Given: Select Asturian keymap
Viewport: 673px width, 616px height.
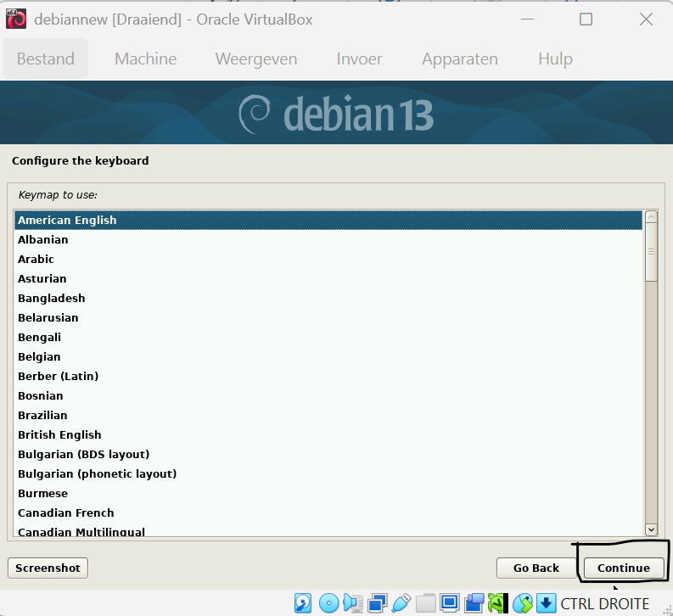Looking at the screenshot, I should 328,278.
